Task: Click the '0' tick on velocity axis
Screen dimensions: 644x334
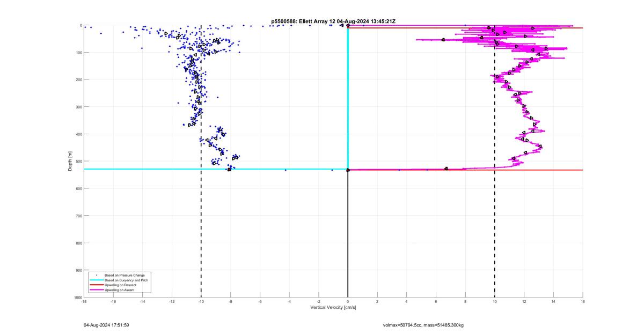Action: tap(348, 301)
